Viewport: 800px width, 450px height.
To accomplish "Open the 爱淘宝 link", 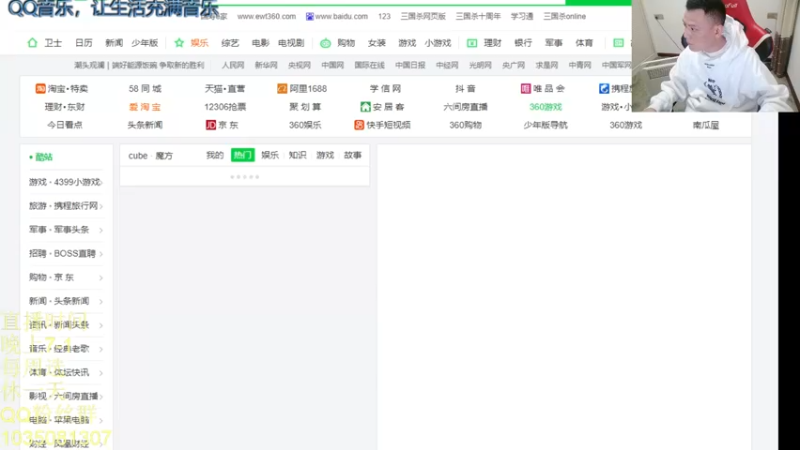I will (x=145, y=107).
